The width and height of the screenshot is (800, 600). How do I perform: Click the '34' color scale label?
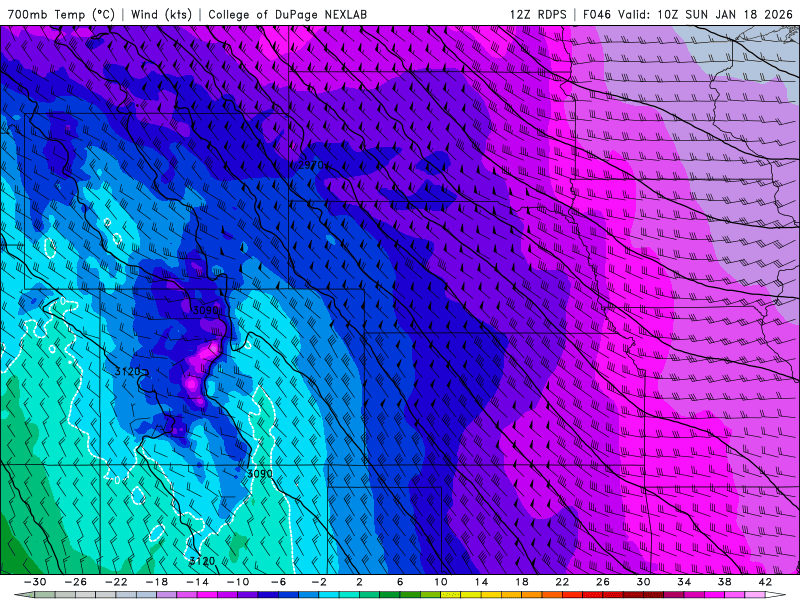pos(684,582)
